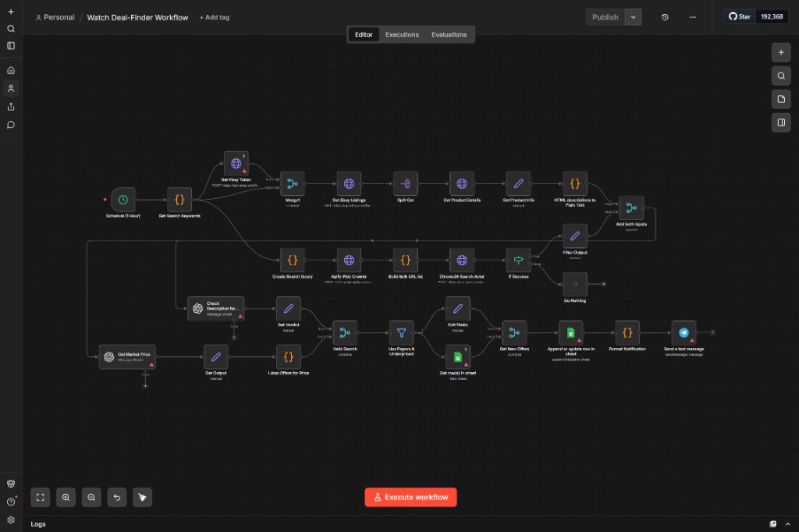Select the Add both inputs merge node
This screenshot has height=532, width=799.
(x=631, y=207)
